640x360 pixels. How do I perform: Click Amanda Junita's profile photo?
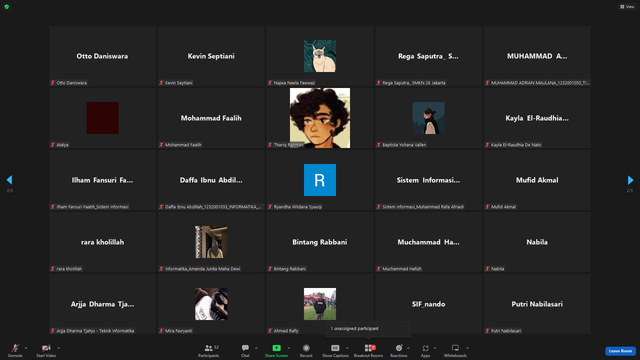tap(211, 242)
